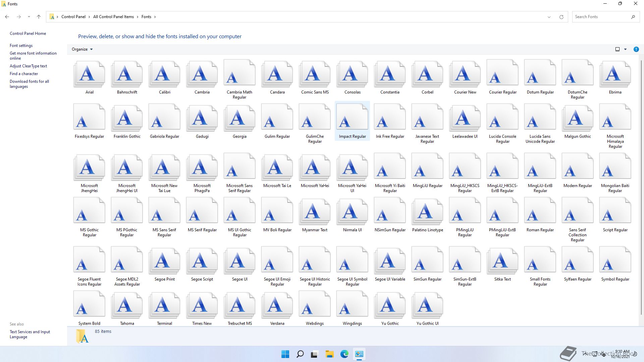Expand chevron after Fonts breadcrumb
The image size is (644, 362).
tap(155, 17)
